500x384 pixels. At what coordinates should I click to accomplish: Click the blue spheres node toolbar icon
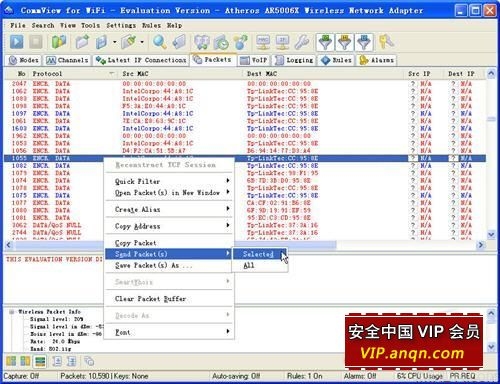pyautogui.click(x=241, y=42)
